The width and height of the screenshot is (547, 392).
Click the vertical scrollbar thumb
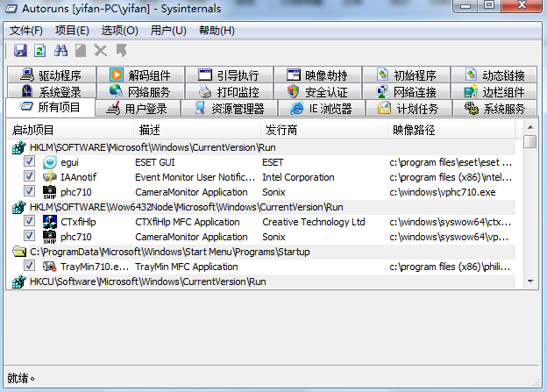(x=530, y=142)
